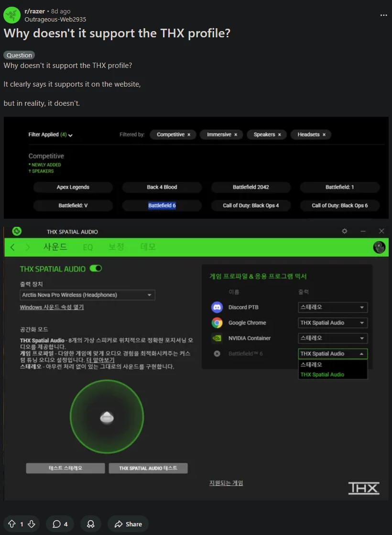Open output dropdown for Google Chrome

point(333,323)
